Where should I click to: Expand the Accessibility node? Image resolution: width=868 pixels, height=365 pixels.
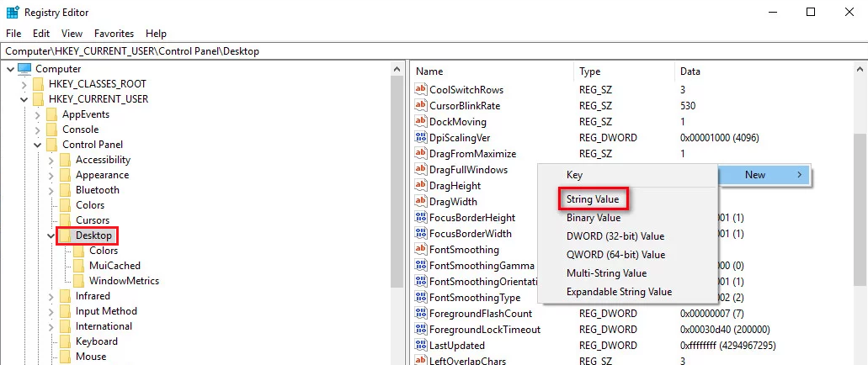[x=51, y=161]
